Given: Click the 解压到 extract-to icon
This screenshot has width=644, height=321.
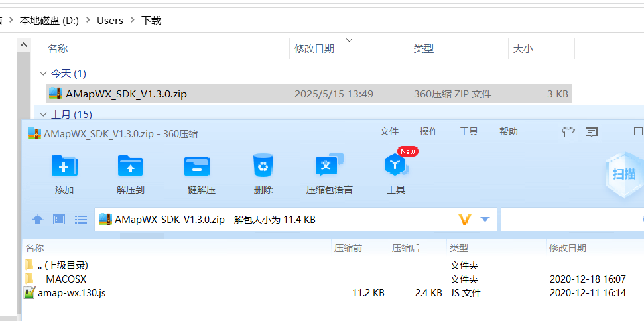Looking at the screenshot, I should pyautogui.click(x=130, y=166).
